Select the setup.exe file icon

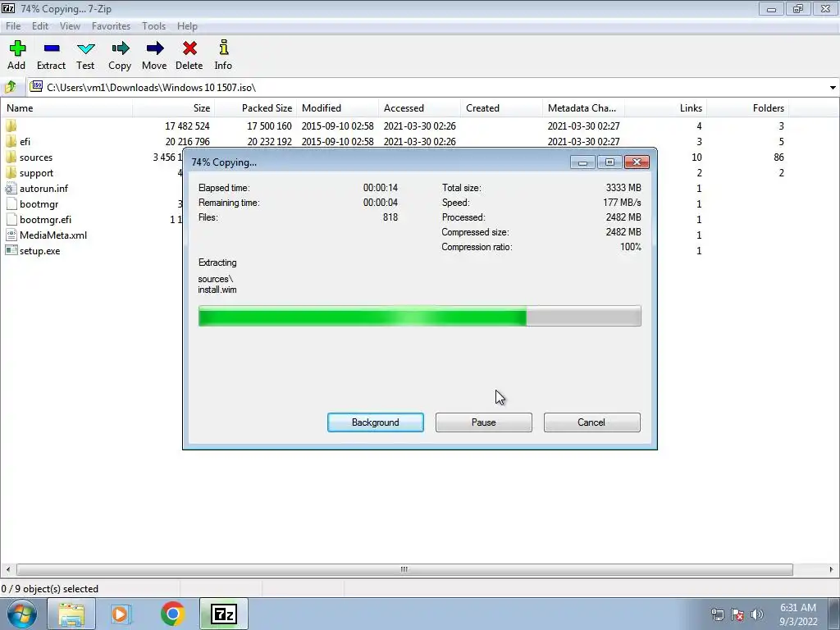11,250
